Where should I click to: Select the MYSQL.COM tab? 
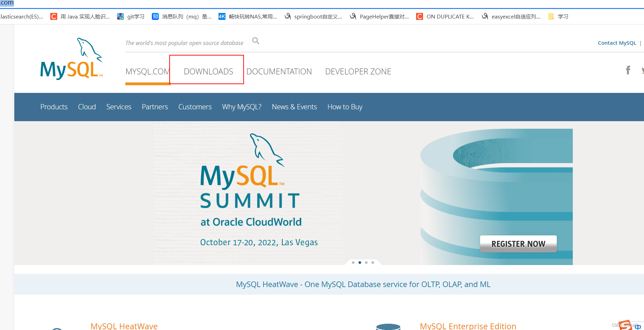click(x=148, y=72)
